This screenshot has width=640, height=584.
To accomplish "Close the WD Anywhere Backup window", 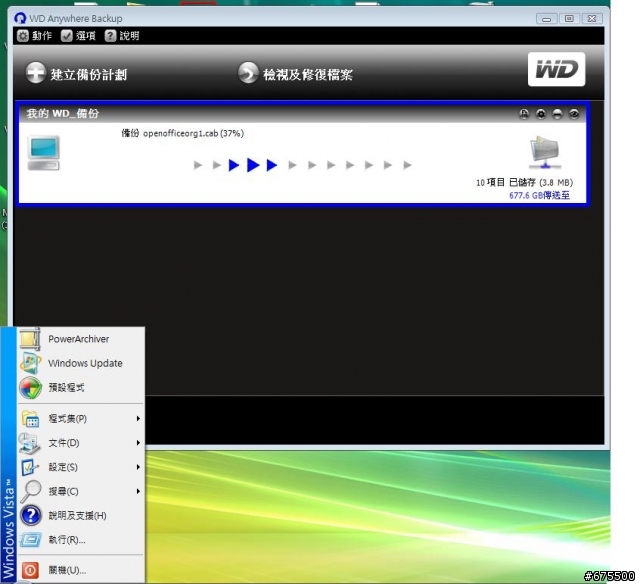I will (x=592, y=19).
